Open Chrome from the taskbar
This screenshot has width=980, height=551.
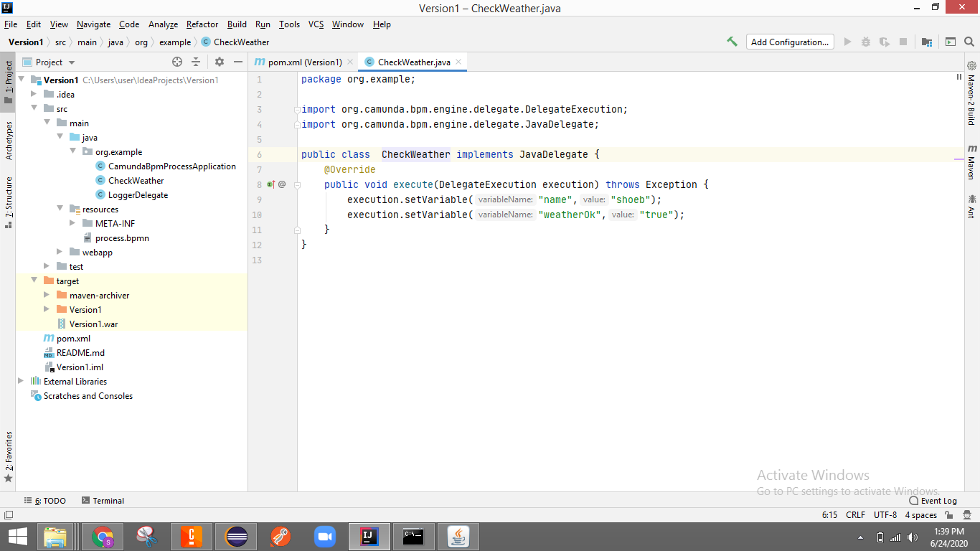[103, 536]
